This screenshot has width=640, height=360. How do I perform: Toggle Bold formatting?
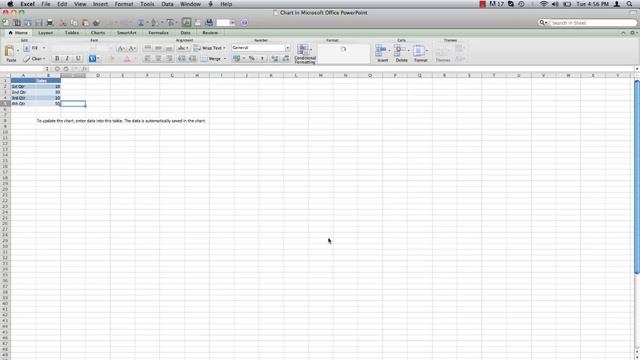tap(57, 59)
